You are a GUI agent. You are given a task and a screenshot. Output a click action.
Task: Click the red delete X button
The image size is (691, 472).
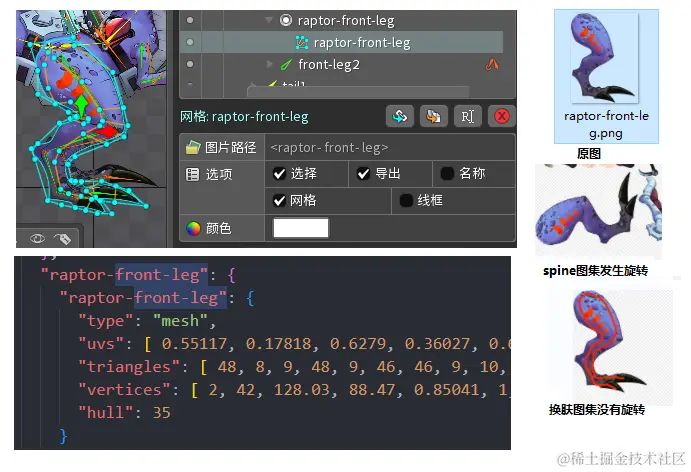click(x=502, y=116)
